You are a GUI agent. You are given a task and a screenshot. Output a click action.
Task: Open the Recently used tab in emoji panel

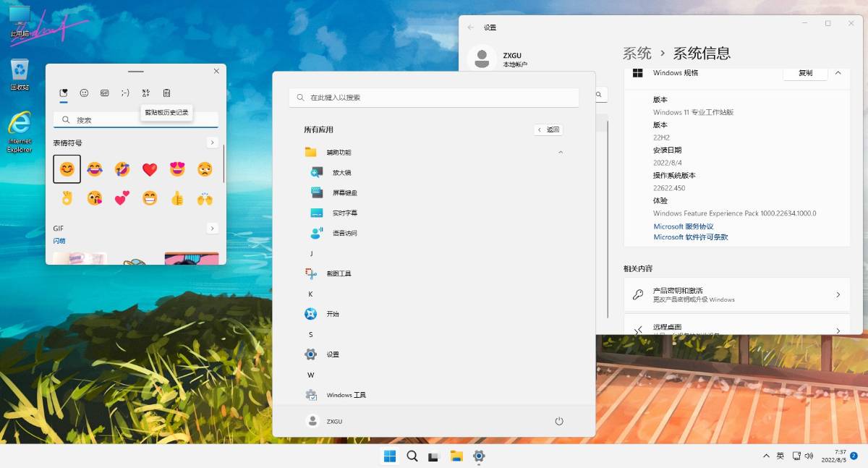(x=64, y=93)
